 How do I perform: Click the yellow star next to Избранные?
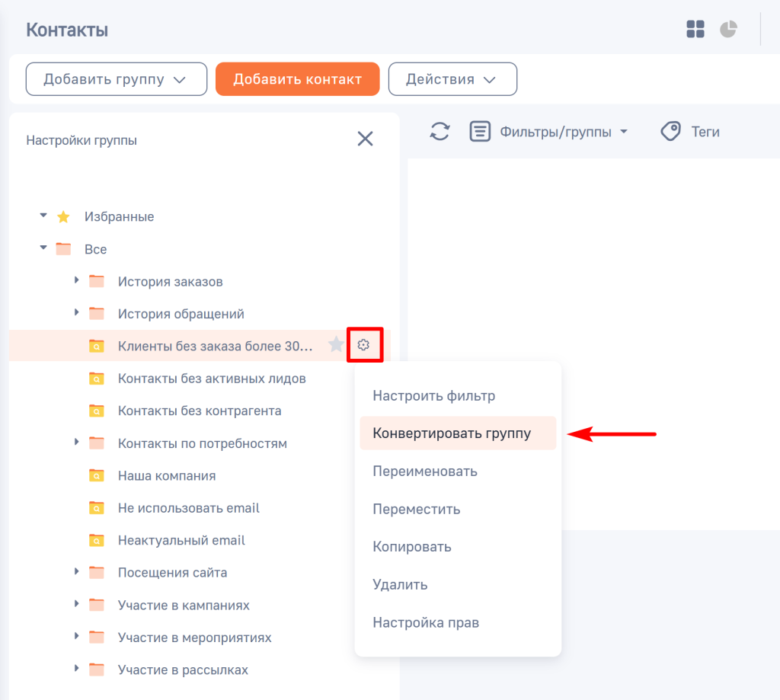63,217
